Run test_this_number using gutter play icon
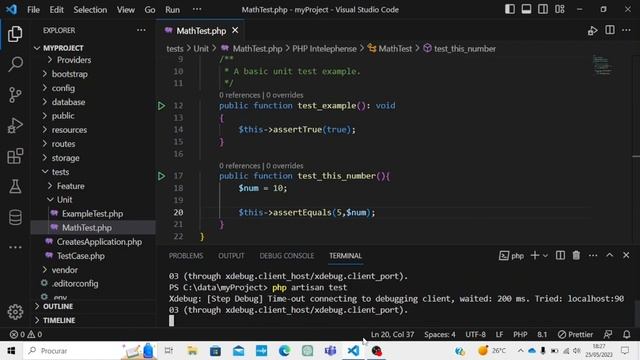640x360 pixels. [161, 176]
